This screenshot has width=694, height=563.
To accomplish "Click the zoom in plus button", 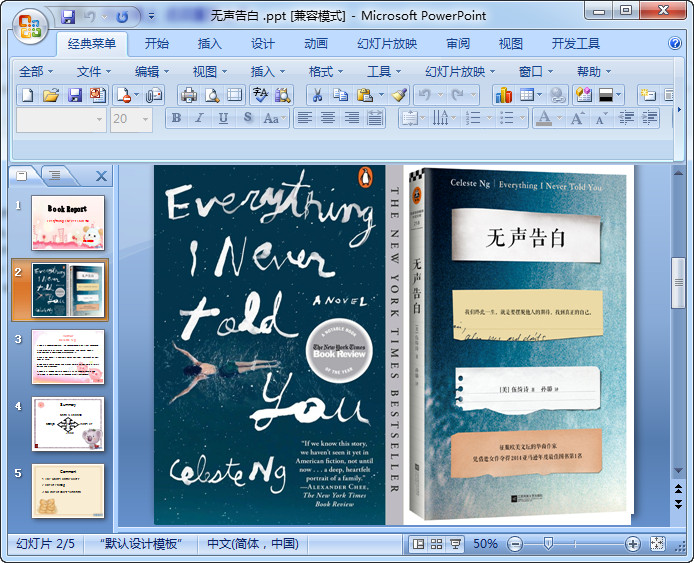I will [633, 544].
